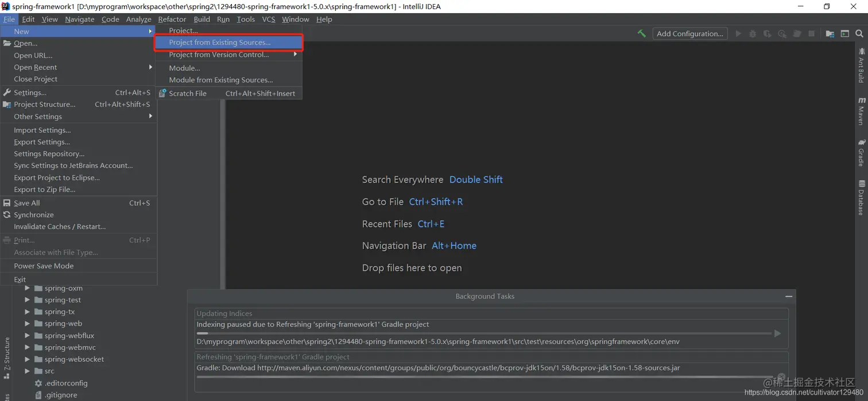
Task: Click Synchronize in the File menu
Action: click(78, 215)
